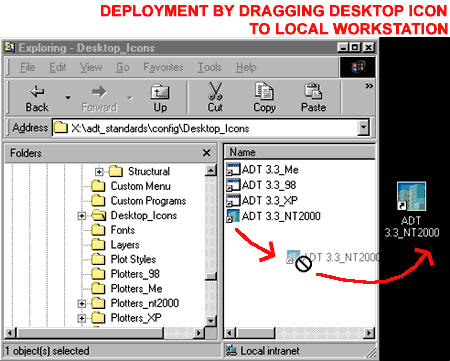Click file list horizontal scroll left arrow
Screen dimensions: 450x361
tap(230, 333)
